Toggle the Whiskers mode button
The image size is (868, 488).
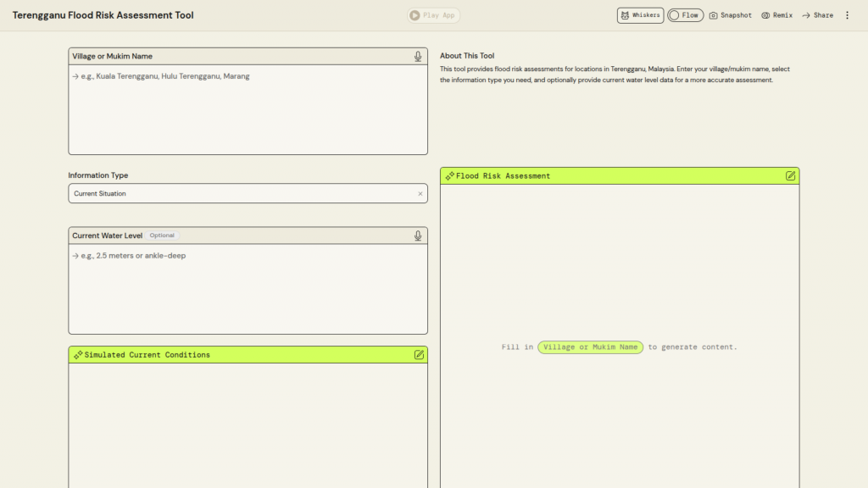640,15
